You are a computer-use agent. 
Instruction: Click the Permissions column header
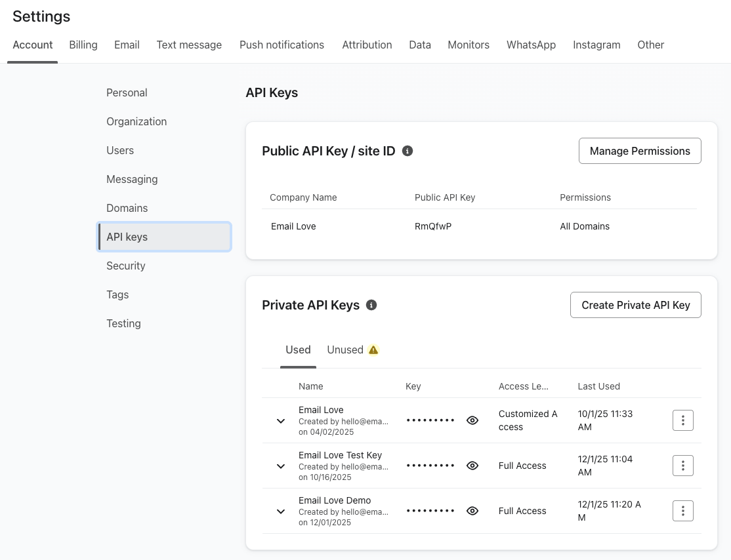(585, 197)
